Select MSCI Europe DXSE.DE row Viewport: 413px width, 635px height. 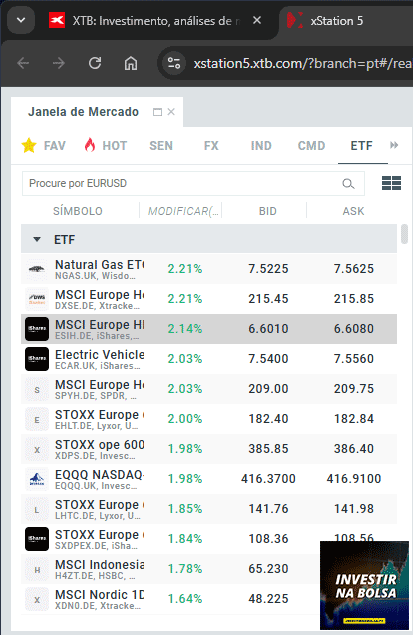[209, 299]
